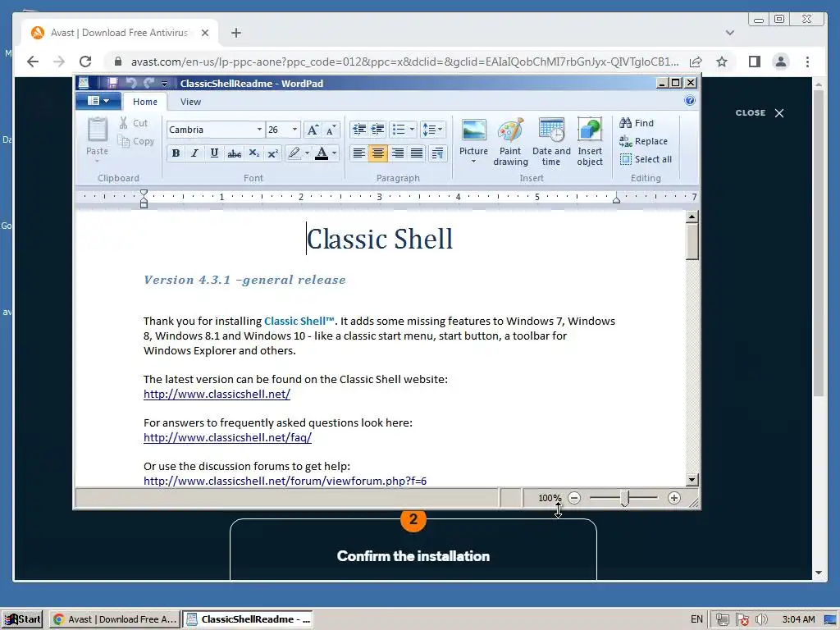Screen dimensions: 840x630
Task: Switch to the View ribbon tab
Action: (x=190, y=102)
